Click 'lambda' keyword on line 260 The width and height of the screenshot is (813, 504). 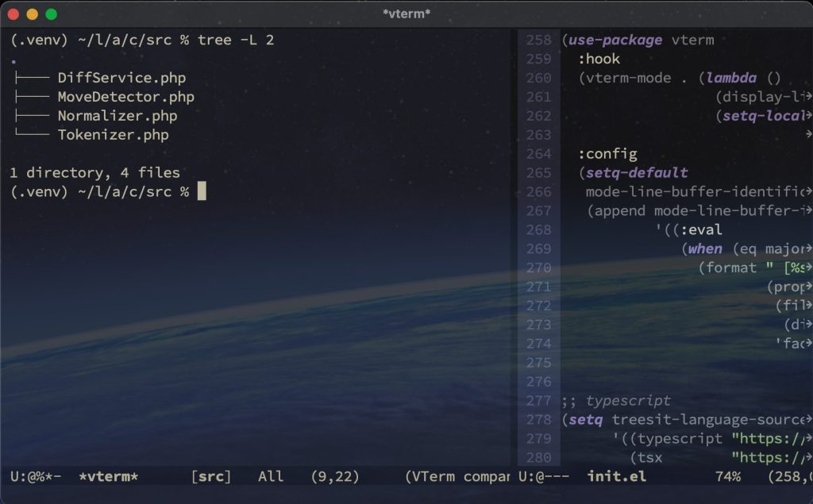coord(731,78)
